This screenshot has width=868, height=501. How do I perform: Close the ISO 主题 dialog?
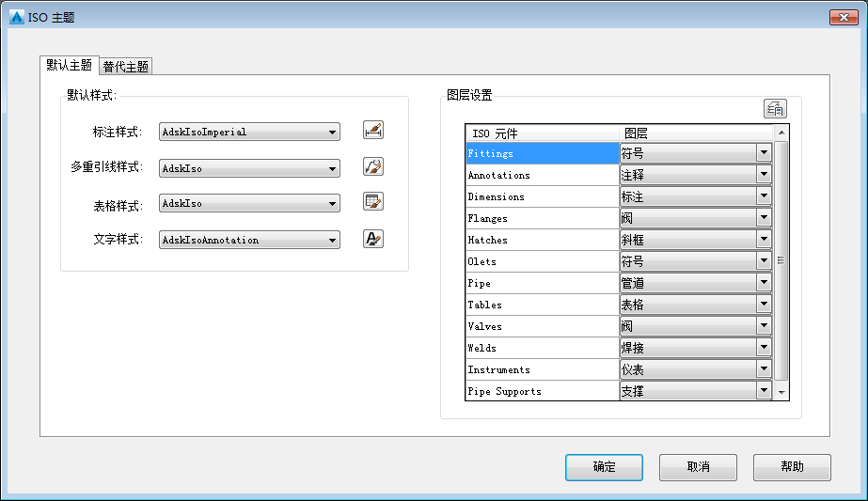click(x=844, y=17)
